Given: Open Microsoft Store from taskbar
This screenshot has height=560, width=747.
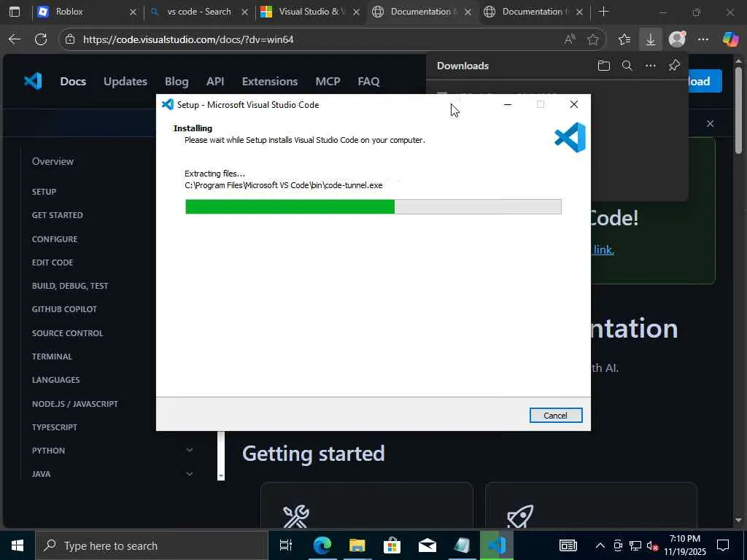Looking at the screenshot, I should 392,545.
